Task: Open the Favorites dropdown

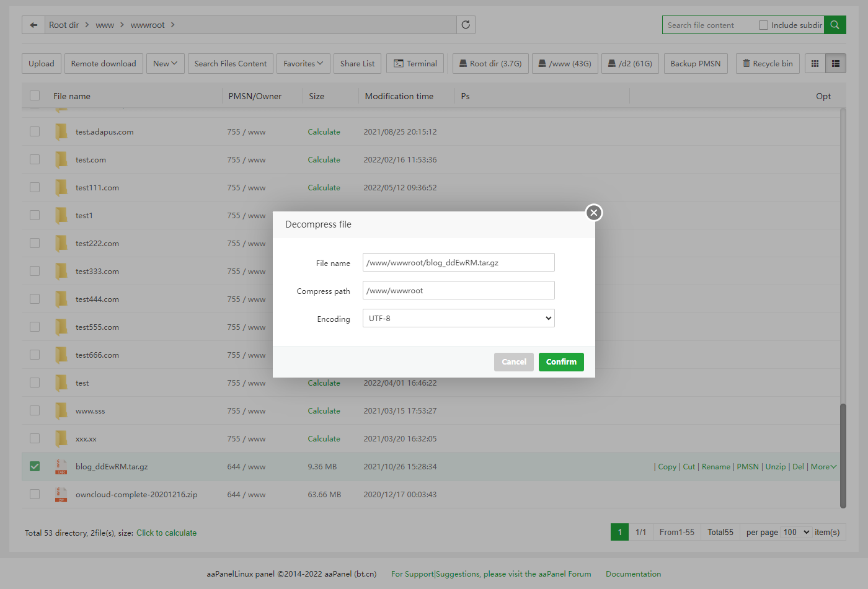Action: click(303, 63)
